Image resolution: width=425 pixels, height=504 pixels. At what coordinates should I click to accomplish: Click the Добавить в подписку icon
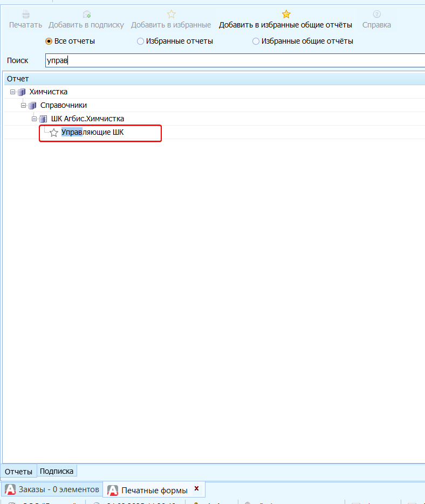coord(86,15)
